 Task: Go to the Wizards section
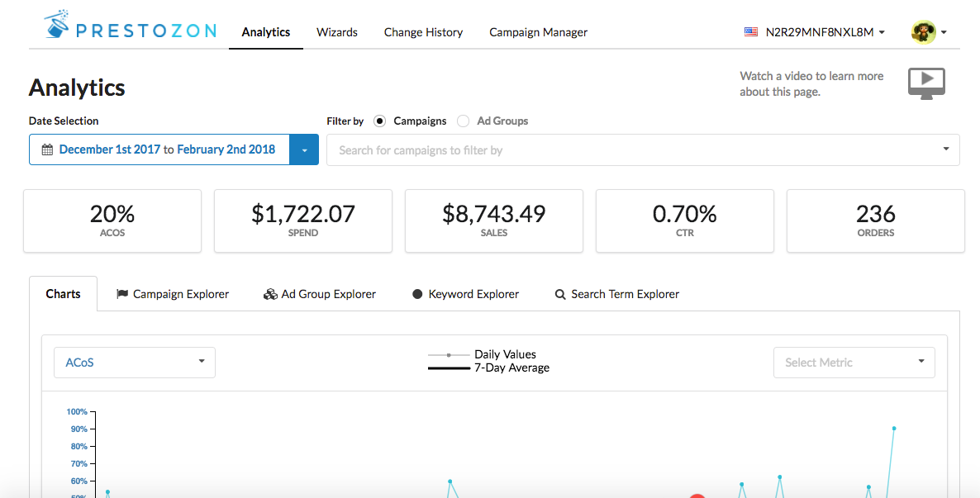pos(336,32)
